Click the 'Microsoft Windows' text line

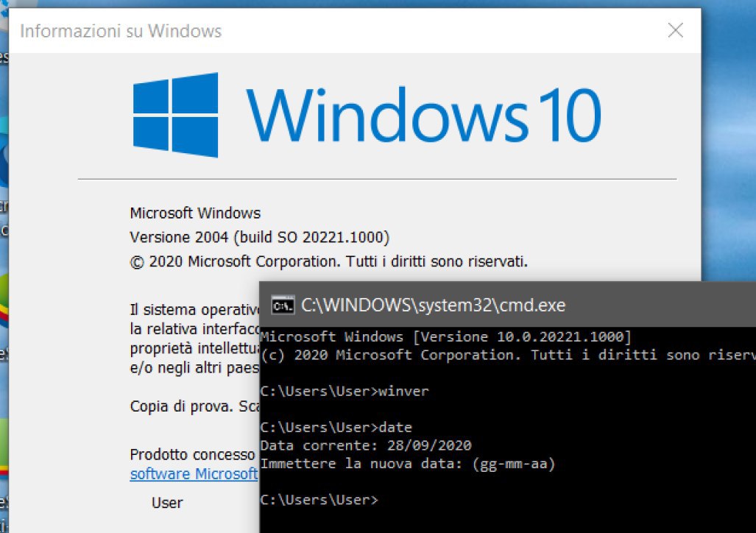195,213
